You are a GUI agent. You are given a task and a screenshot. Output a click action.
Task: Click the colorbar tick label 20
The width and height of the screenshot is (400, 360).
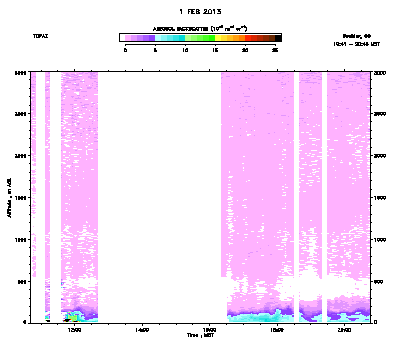(x=245, y=50)
